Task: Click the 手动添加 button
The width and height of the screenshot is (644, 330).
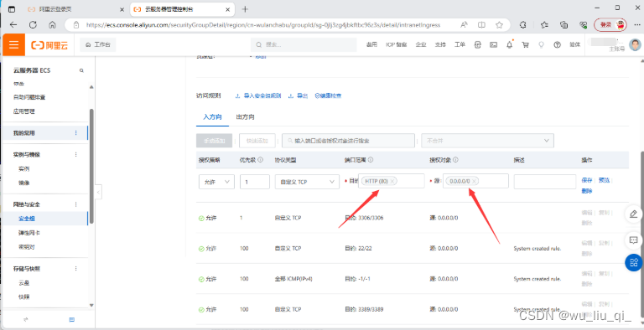Action: [x=215, y=141]
